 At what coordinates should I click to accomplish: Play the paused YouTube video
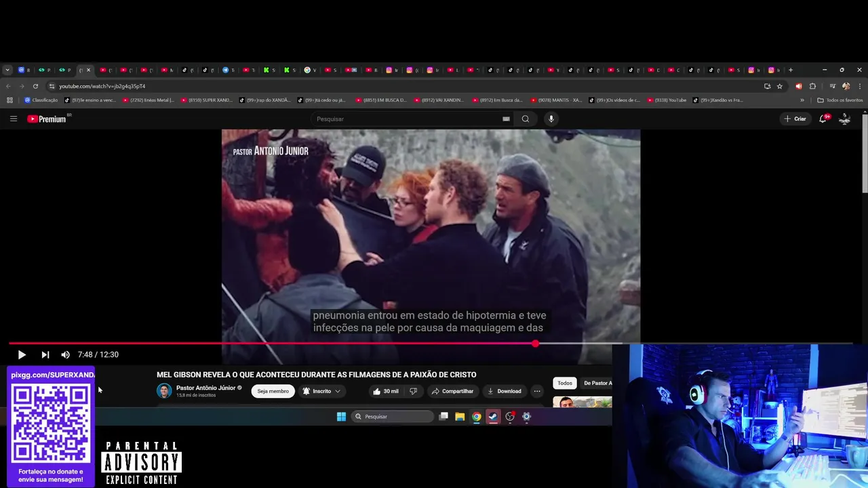pos(21,354)
